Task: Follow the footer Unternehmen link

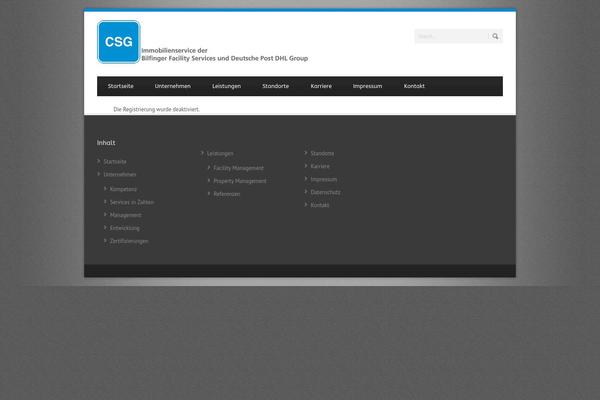Action: [120, 175]
